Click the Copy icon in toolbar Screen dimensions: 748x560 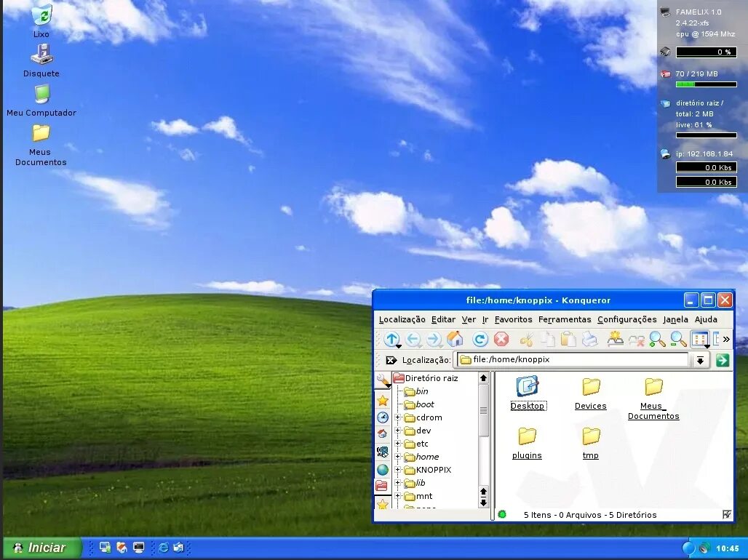pyautogui.click(x=548, y=339)
